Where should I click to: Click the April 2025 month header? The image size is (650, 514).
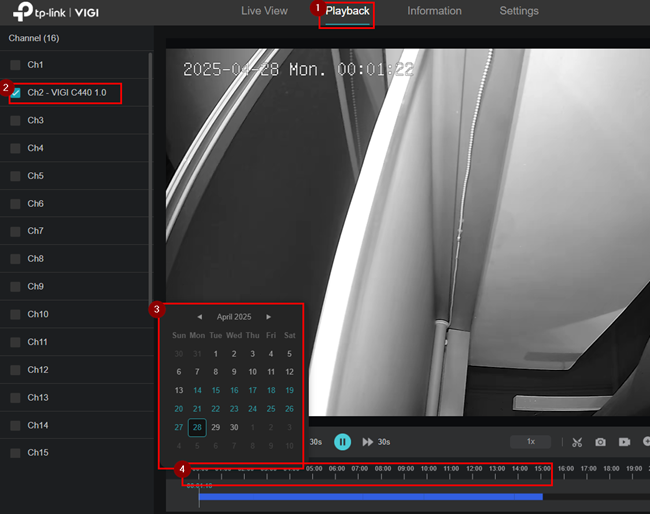(234, 317)
